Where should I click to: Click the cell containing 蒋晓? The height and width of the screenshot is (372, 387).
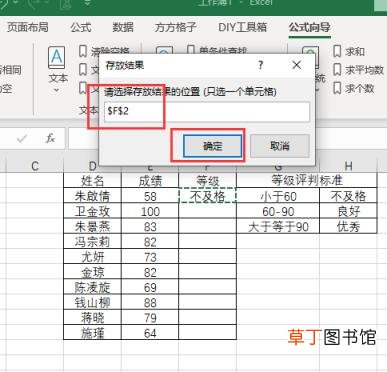[x=92, y=318]
